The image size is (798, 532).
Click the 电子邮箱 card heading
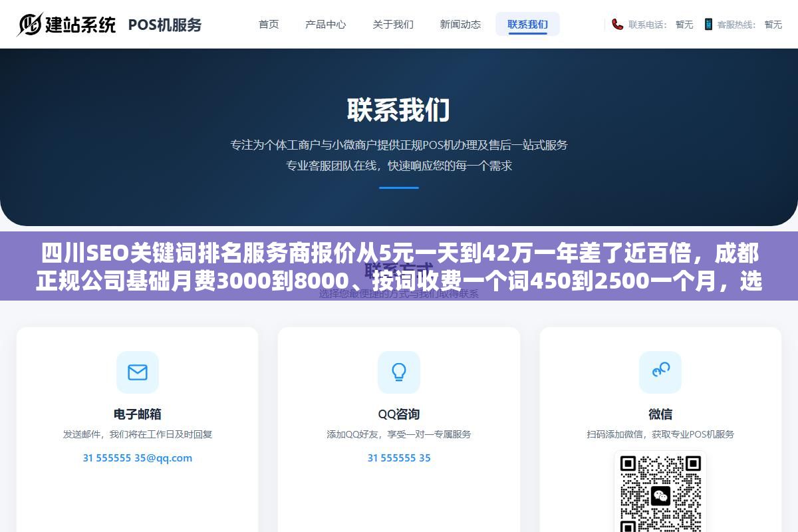(x=138, y=414)
